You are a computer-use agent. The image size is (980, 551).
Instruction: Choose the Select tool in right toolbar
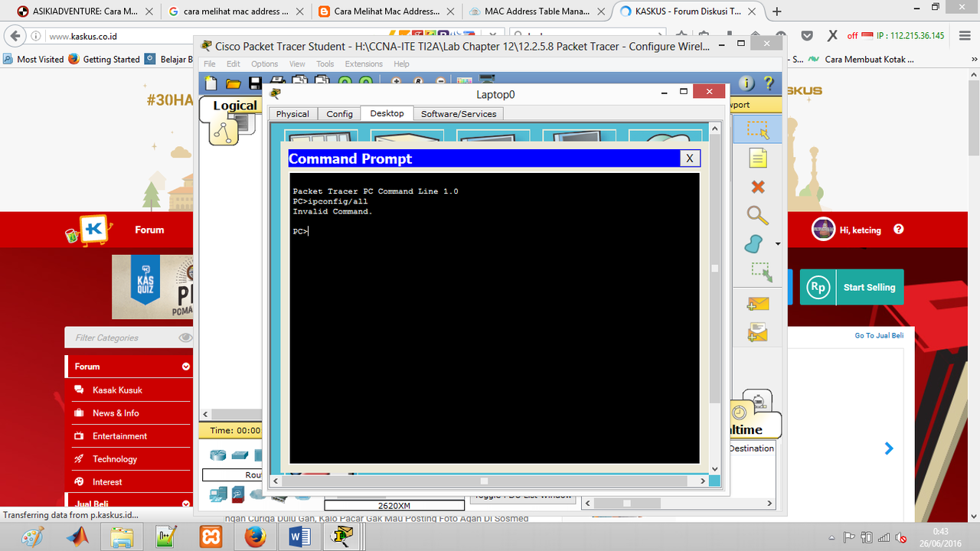[757, 129]
